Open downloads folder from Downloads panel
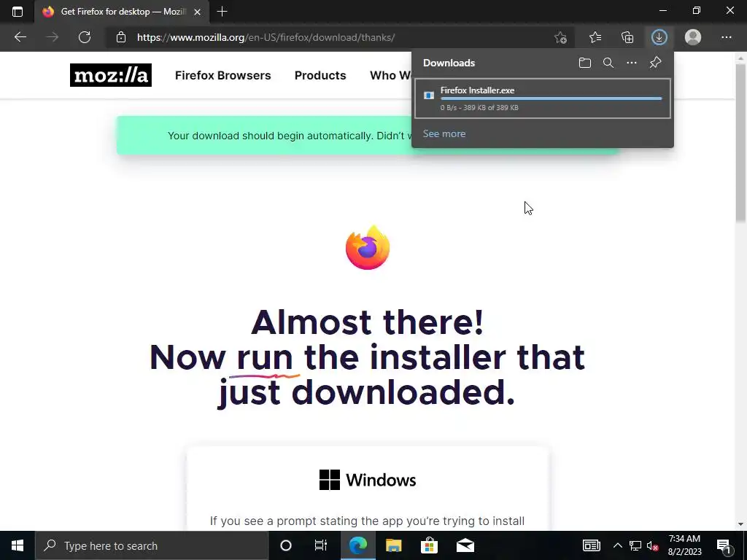 [585, 63]
